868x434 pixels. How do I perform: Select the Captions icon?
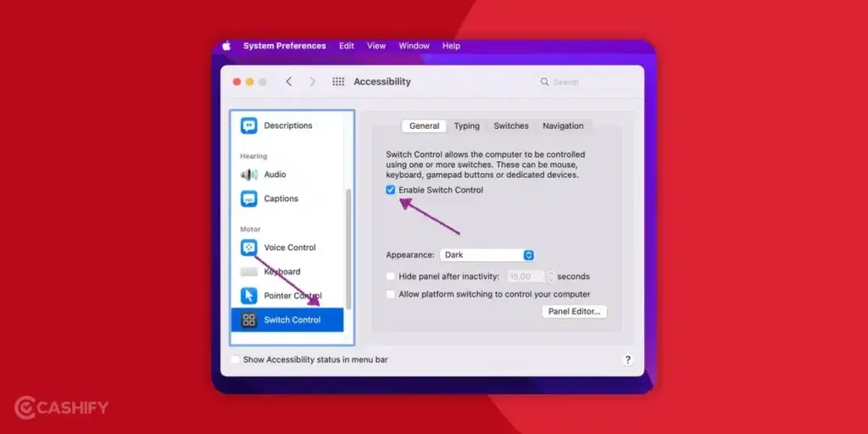(x=248, y=198)
